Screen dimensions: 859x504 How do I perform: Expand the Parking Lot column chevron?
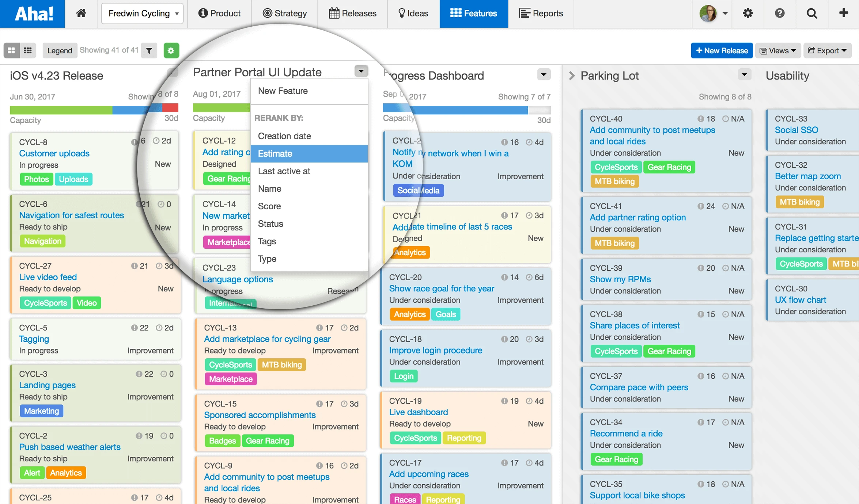572,76
